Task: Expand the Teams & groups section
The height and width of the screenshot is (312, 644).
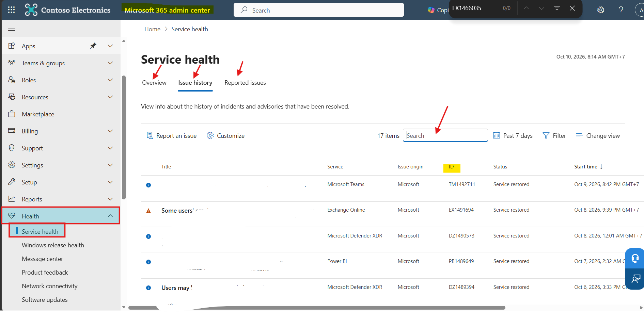Action: tap(110, 63)
